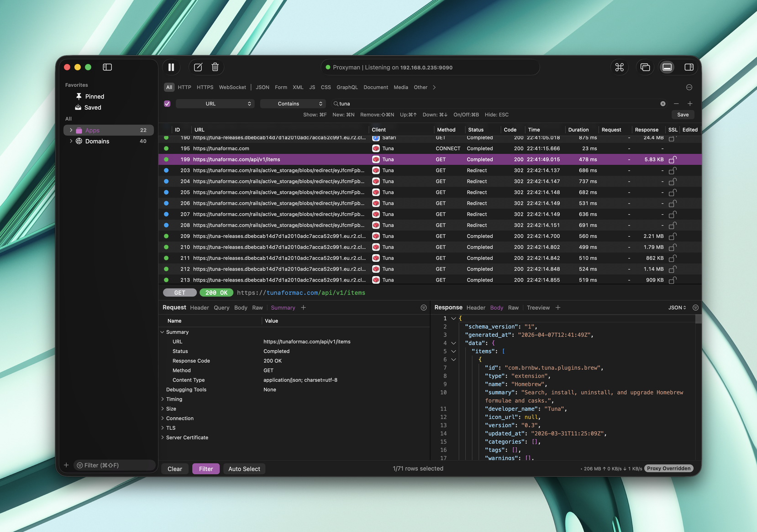The image size is (757, 532).
Task: Open the command shortcut icon in toolbar
Action: point(619,68)
